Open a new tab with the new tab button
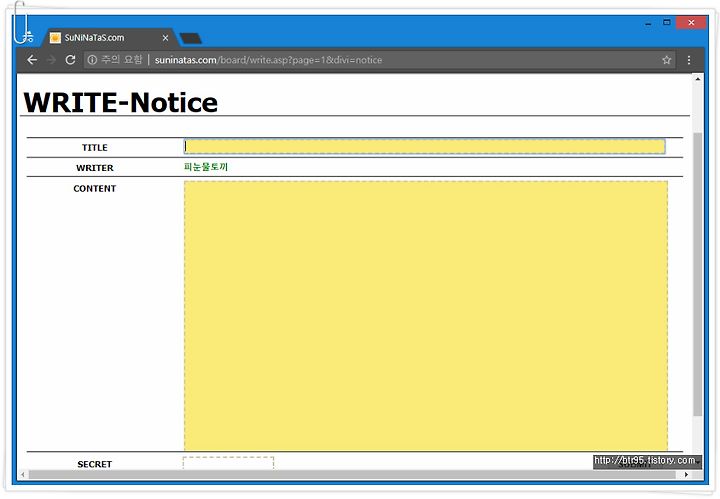 coord(191,38)
